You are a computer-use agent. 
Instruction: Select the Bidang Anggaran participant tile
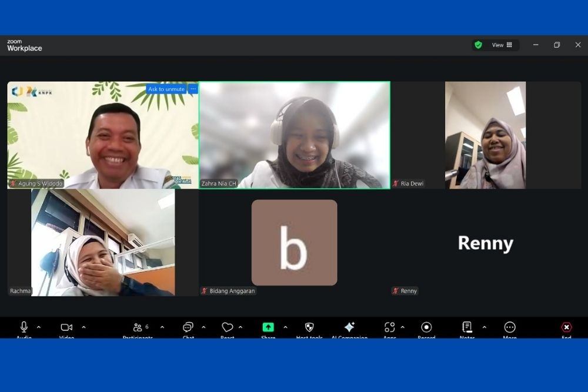coord(294,243)
